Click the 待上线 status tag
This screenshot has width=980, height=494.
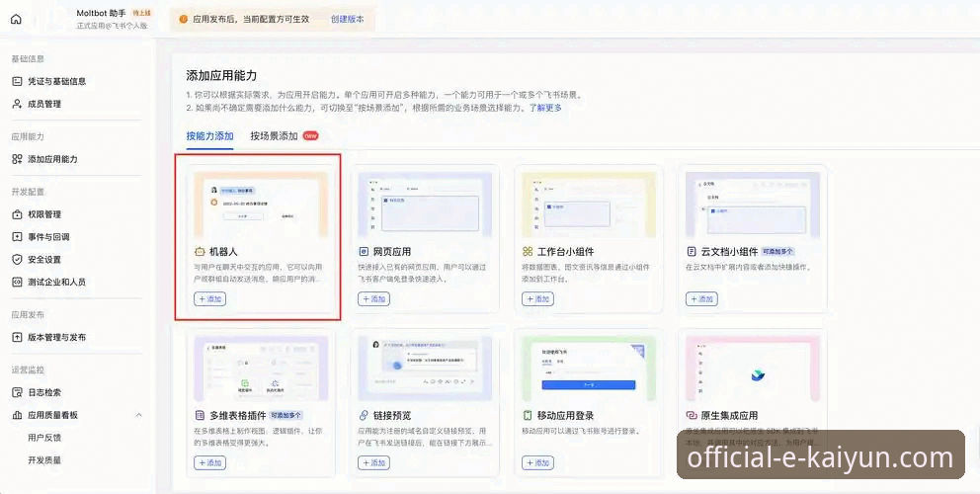pos(142,13)
